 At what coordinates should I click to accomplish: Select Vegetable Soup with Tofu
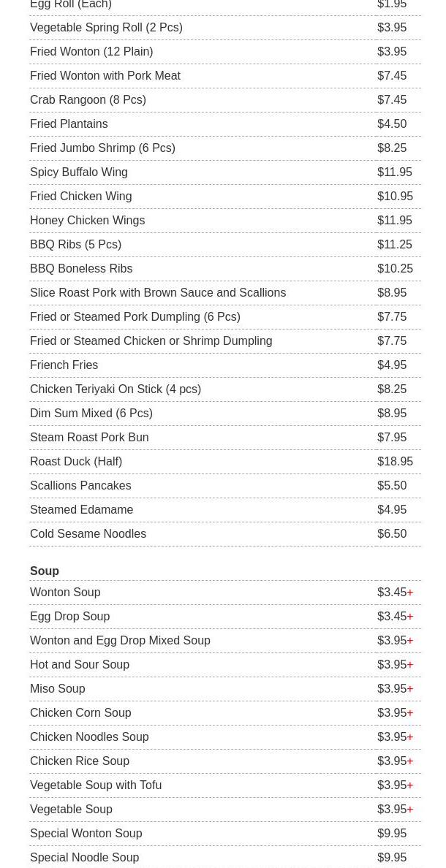(225, 785)
